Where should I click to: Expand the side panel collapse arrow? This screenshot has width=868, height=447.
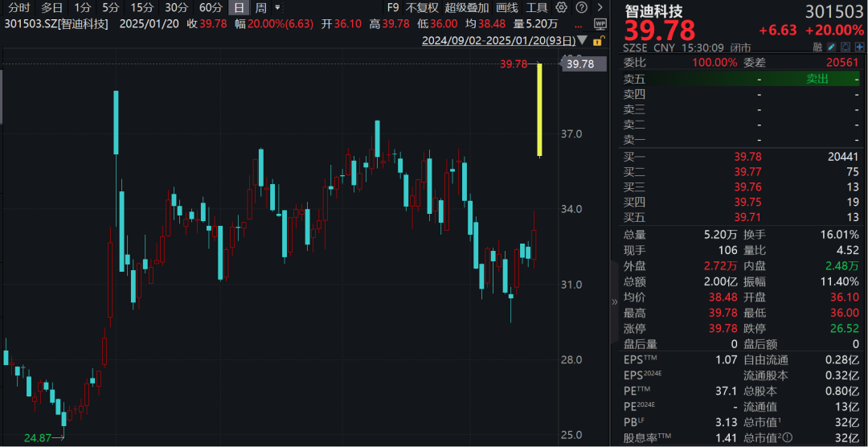point(615,301)
